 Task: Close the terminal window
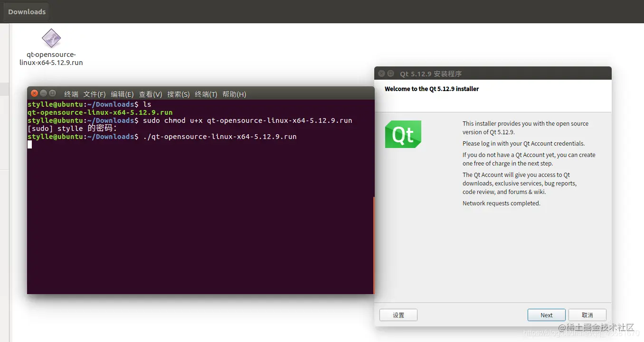[x=34, y=93]
